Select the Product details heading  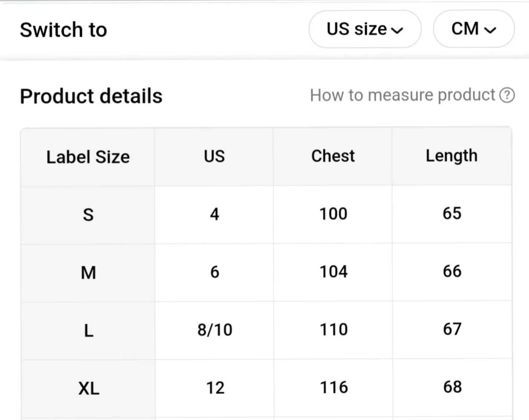tap(91, 96)
